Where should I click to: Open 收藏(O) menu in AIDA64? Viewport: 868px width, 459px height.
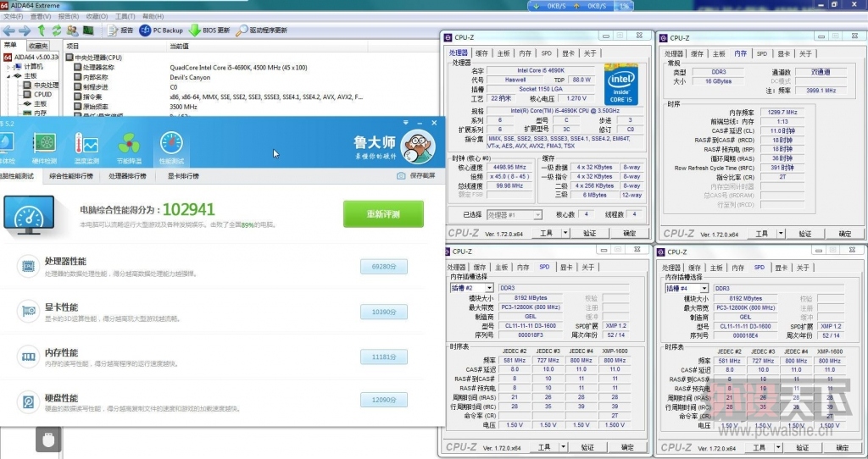coord(97,17)
